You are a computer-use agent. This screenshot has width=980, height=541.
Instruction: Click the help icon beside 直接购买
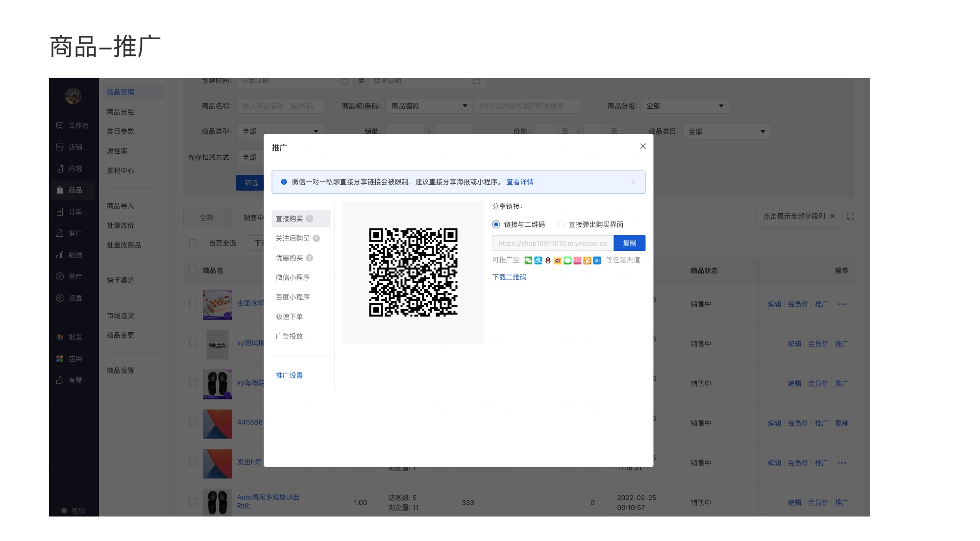(309, 219)
